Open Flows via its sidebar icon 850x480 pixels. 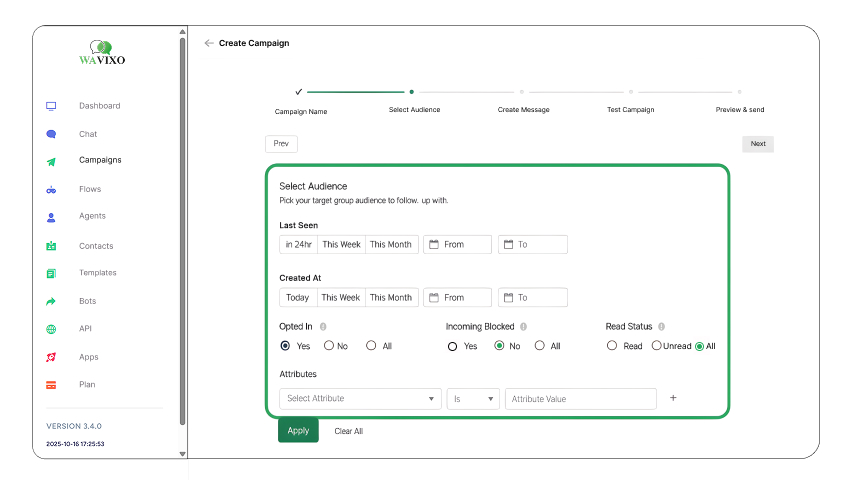point(51,189)
